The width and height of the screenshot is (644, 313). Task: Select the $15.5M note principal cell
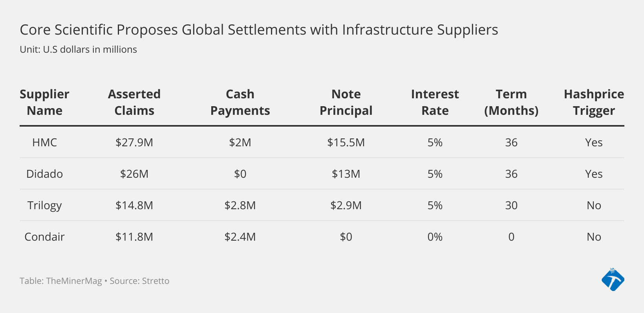(346, 142)
